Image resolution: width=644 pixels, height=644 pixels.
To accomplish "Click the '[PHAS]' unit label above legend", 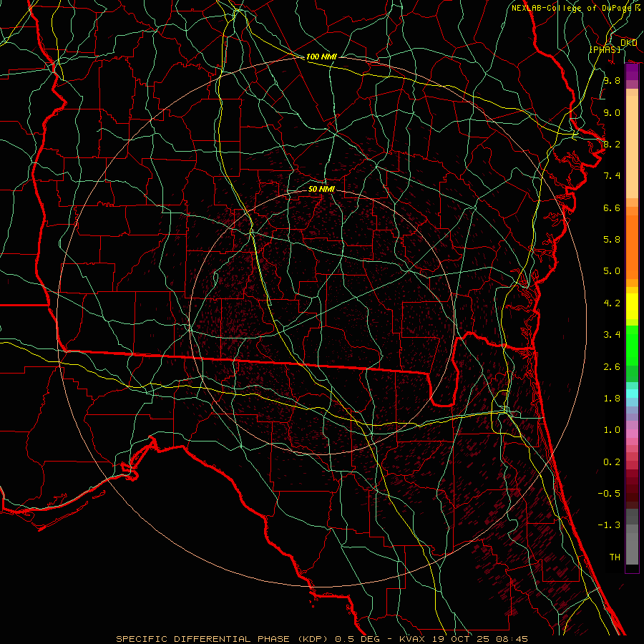I will click(605, 49).
